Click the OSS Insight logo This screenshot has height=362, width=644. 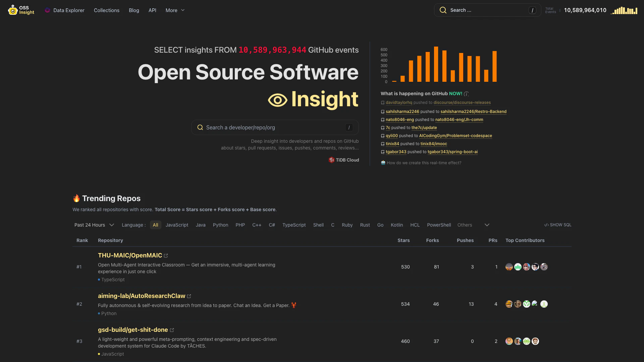point(21,10)
